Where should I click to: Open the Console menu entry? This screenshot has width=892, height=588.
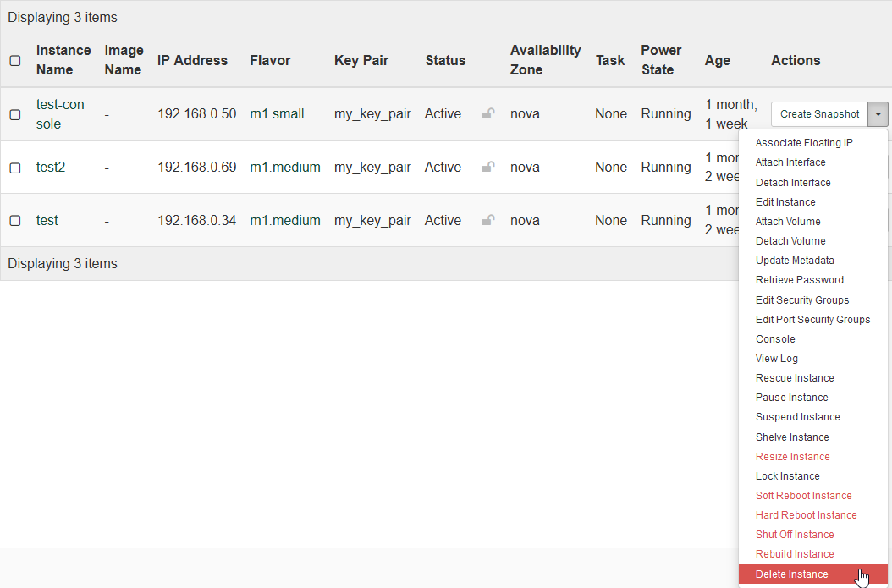tap(775, 339)
